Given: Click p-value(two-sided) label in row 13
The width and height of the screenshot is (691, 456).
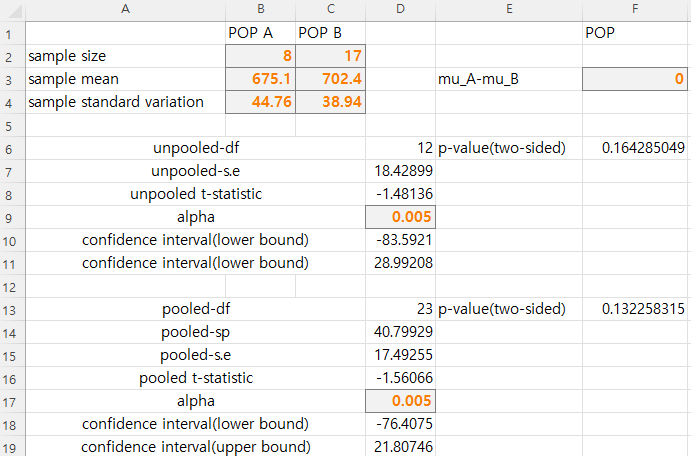Looking at the screenshot, I should point(509,309).
